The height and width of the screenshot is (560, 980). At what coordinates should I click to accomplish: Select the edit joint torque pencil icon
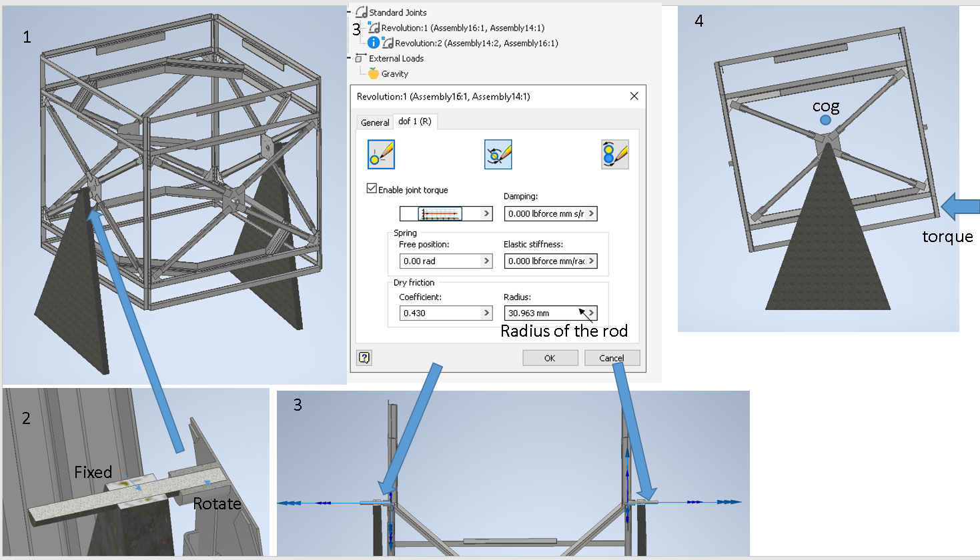pyautogui.click(x=380, y=154)
